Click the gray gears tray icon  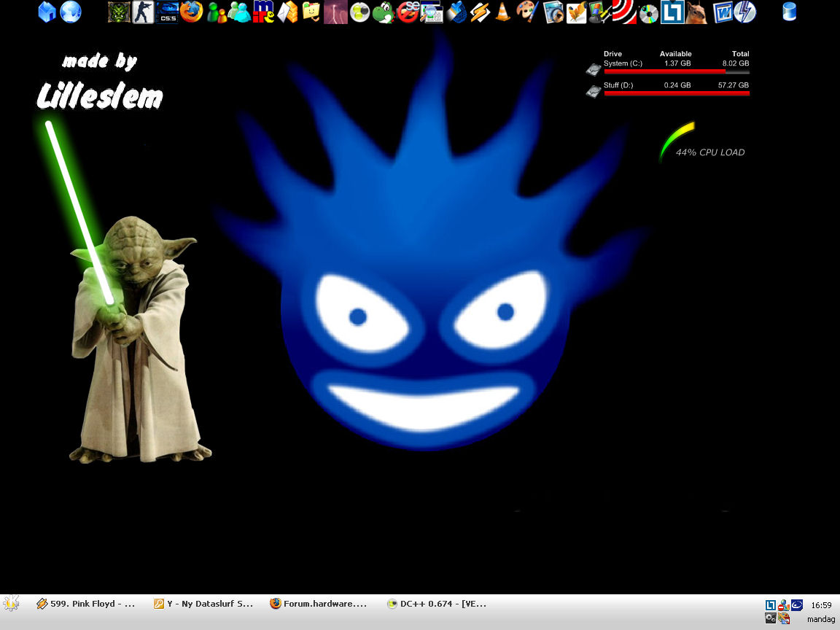tap(770, 618)
